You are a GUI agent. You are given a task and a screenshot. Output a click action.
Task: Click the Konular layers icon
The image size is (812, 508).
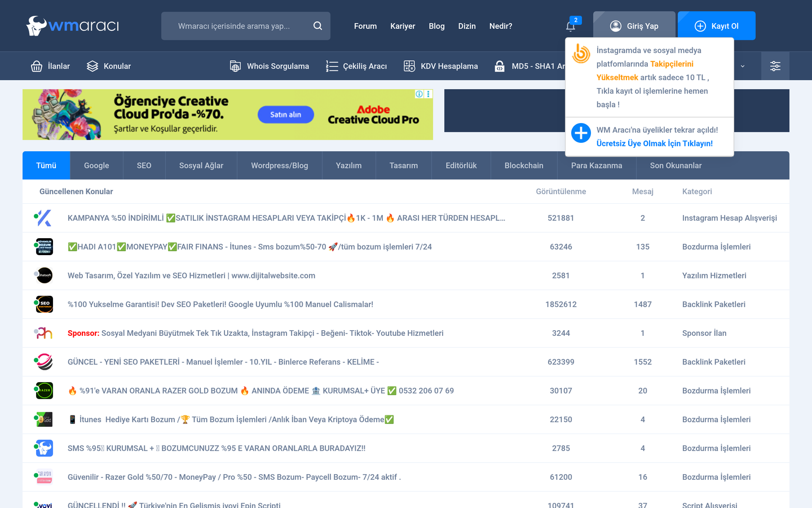[x=92, y=66]
